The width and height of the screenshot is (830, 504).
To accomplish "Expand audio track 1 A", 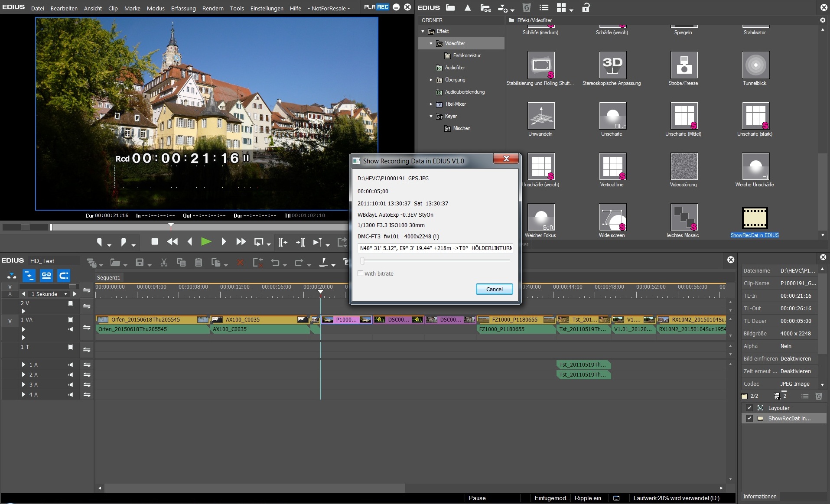I will point(23,365).
